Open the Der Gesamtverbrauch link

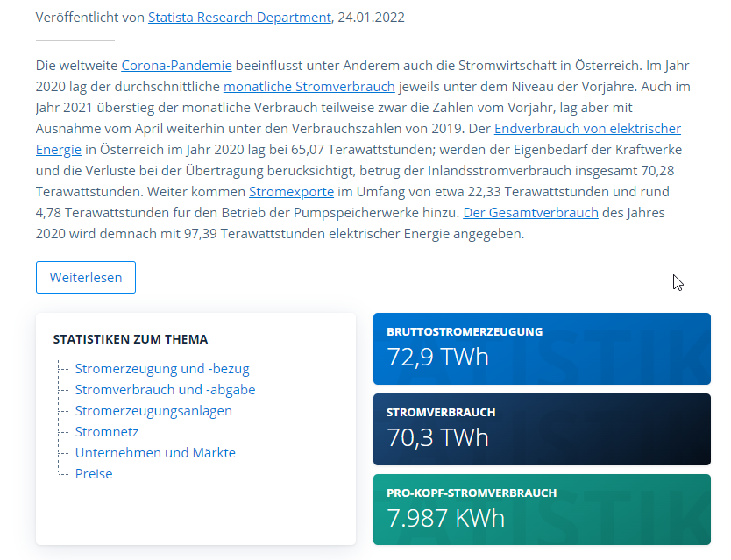(530, 213)
